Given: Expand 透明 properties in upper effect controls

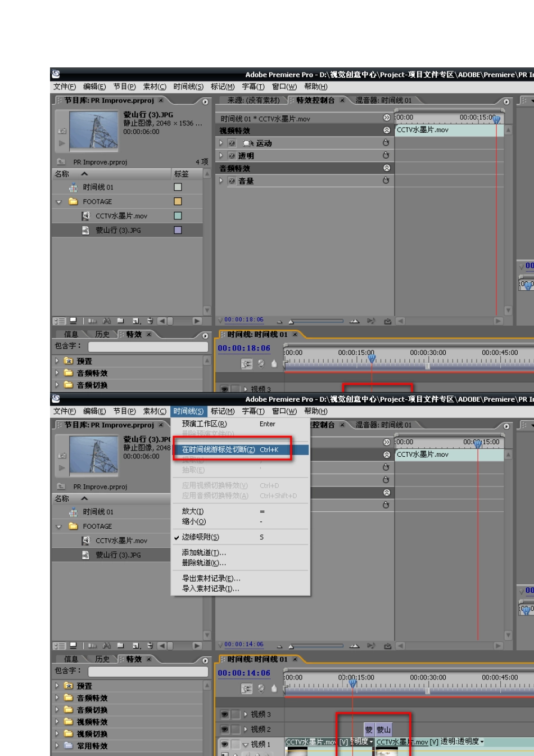Looking at the screenshot, I should [221, 156].
